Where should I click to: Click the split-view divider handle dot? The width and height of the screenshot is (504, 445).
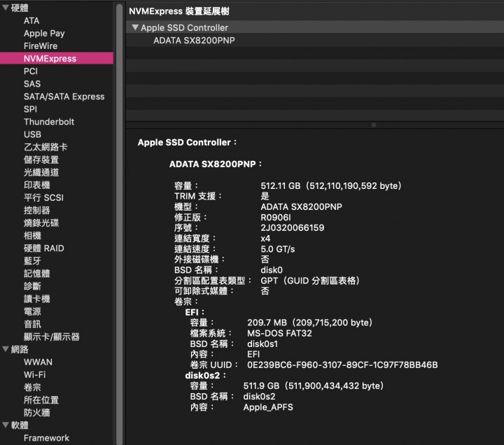(374, 125)
